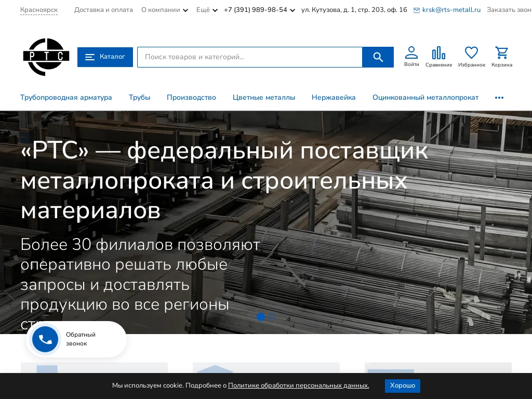
Task: Open the phone number dropdown arrow
Action: [292, 10]
